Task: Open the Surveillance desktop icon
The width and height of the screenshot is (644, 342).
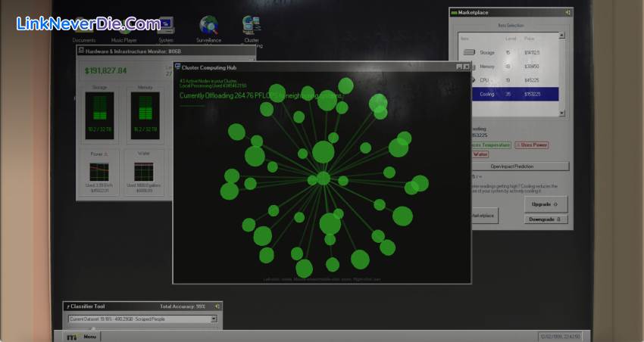Action: [x=208, y=27]
